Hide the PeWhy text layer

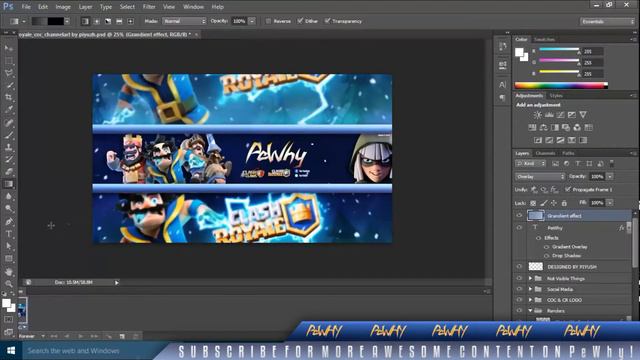(x=519, y=228)
